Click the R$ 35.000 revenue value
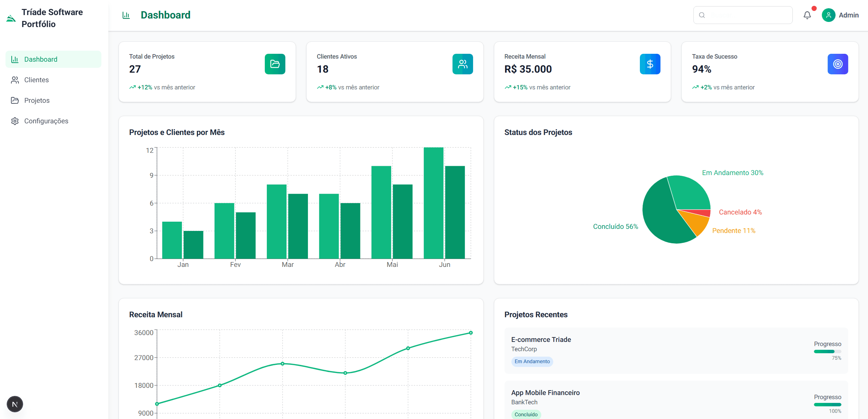Viewport: 868px width, 419px height. pos(528,69)
